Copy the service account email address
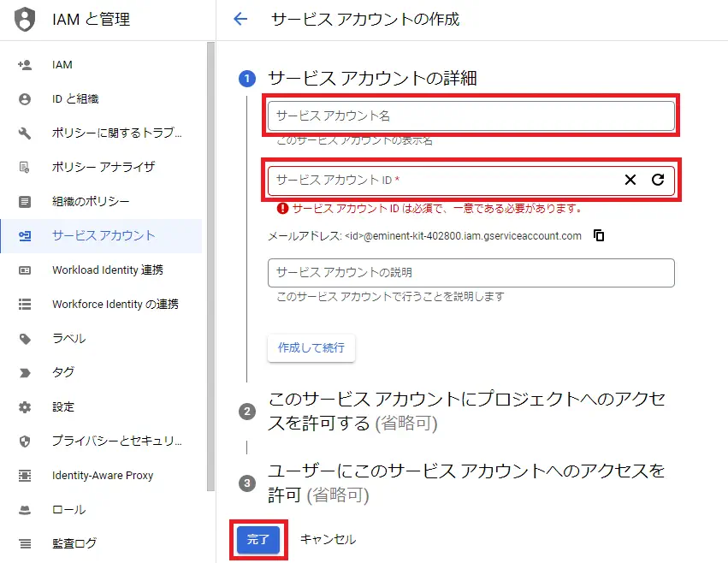Viewport: 728px width, 563px height. point(598,235)
